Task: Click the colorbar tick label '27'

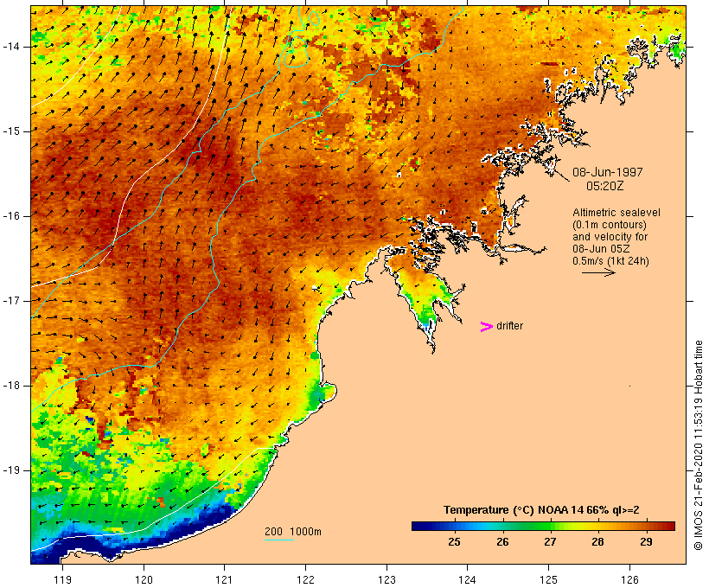Action: 550,542
